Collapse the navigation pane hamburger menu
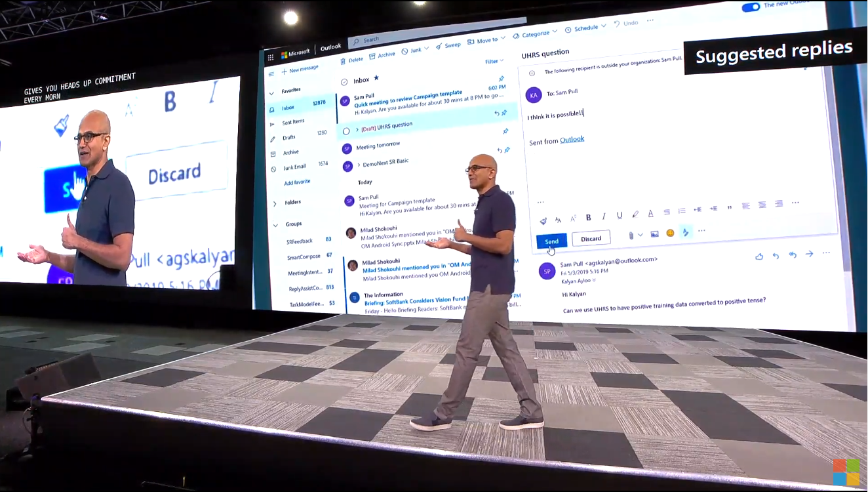868x492 pixels. pos(271,74)
